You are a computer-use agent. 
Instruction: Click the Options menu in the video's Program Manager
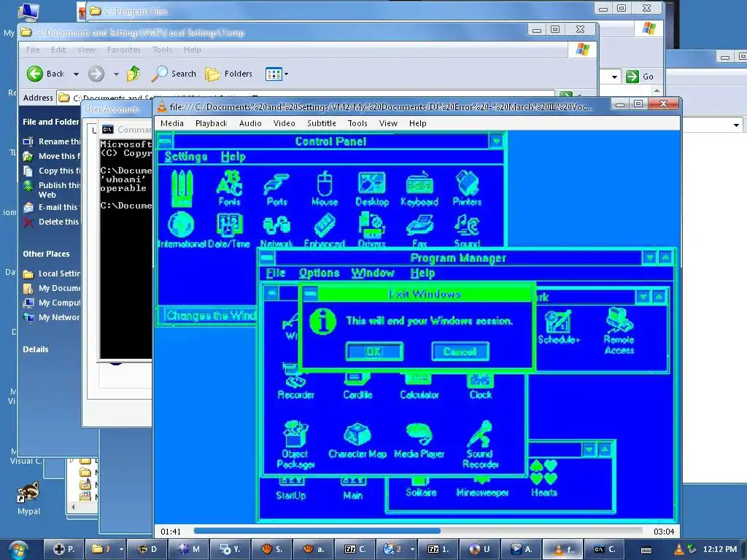coord(320,273)
